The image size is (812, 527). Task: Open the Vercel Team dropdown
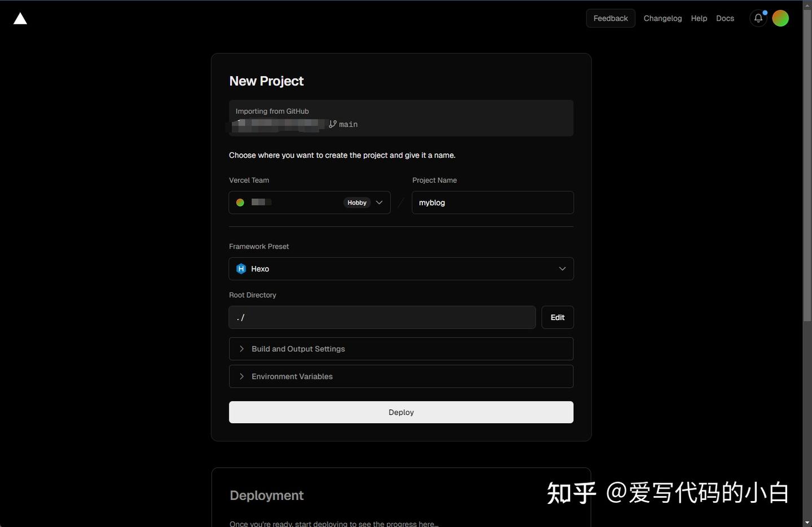coord(310,202)
